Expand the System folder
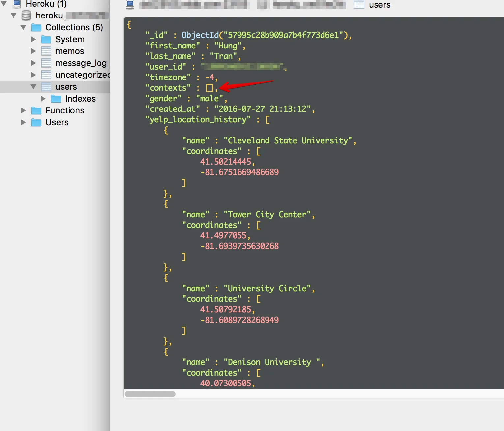The image size is (504, 431). tap(33, 39)
